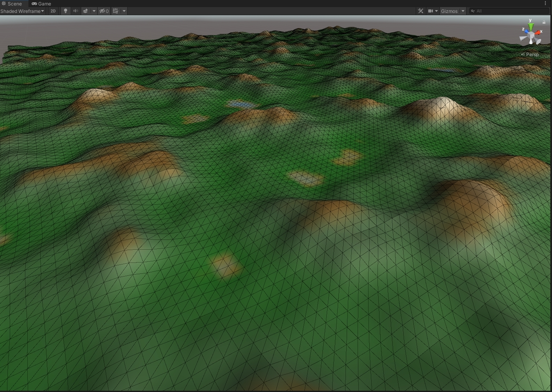Expand the Gizmos dropdown arrow
This screenshot has height=392, width=552.
pos(463,11)
